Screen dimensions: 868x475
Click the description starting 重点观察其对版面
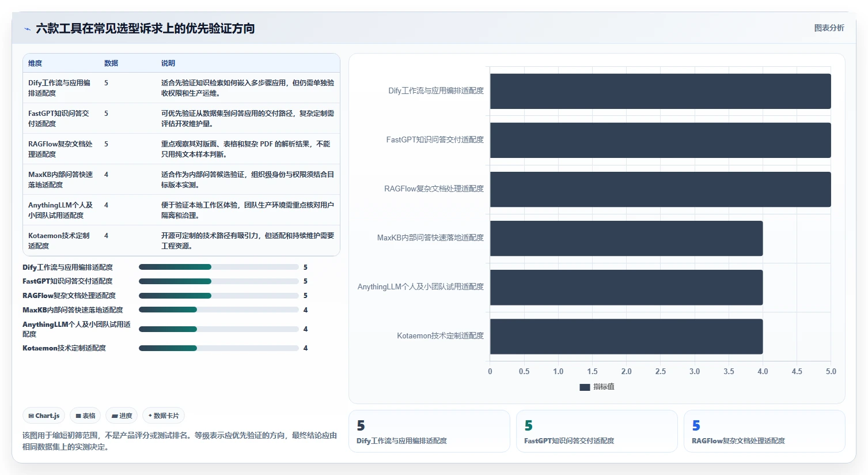click(246, 149)
